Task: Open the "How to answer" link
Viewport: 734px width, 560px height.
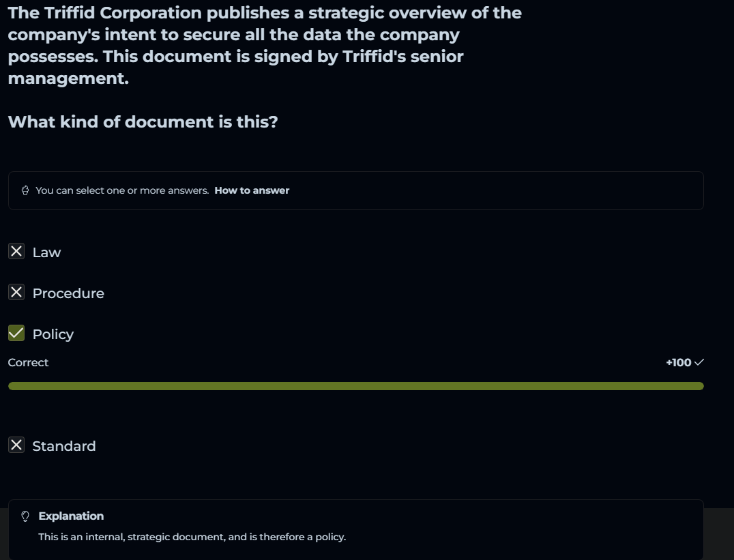Action: [x=252, y=191]
